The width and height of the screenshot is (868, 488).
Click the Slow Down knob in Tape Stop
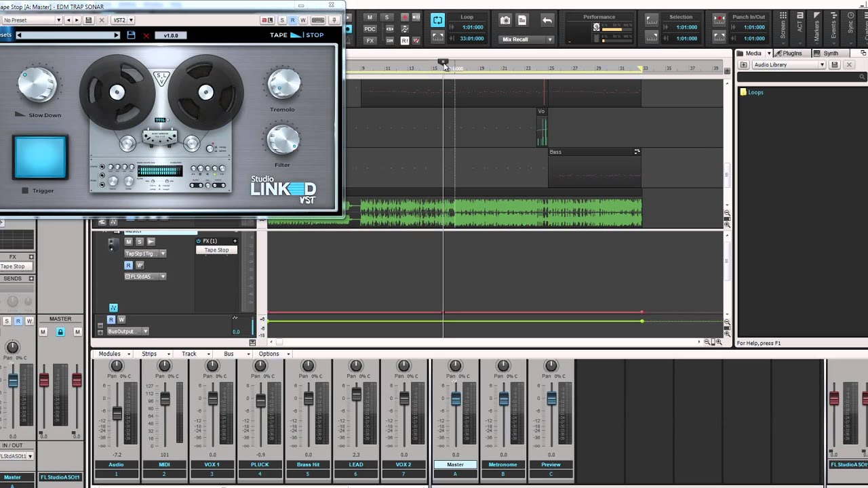point(37,84)
